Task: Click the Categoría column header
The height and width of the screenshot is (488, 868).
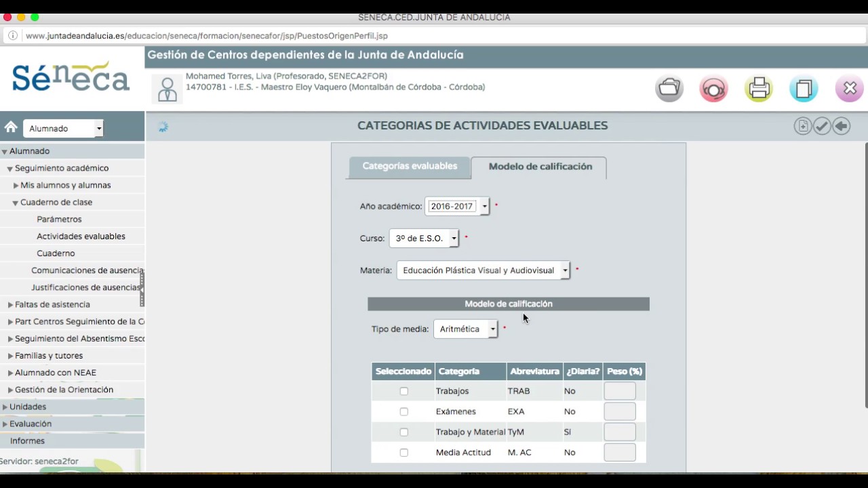Action: pyautogui.click(x=471, y=371)
